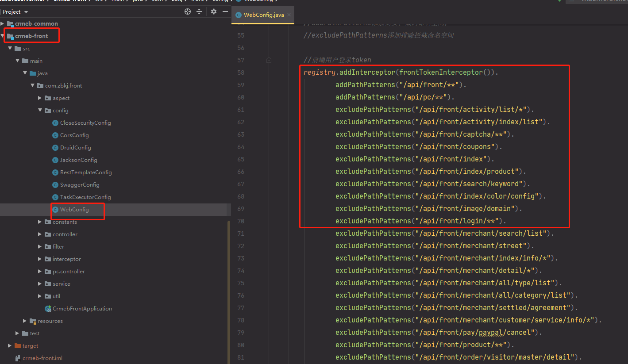Select TaskExecutorConfig class icon

point(55,197)
